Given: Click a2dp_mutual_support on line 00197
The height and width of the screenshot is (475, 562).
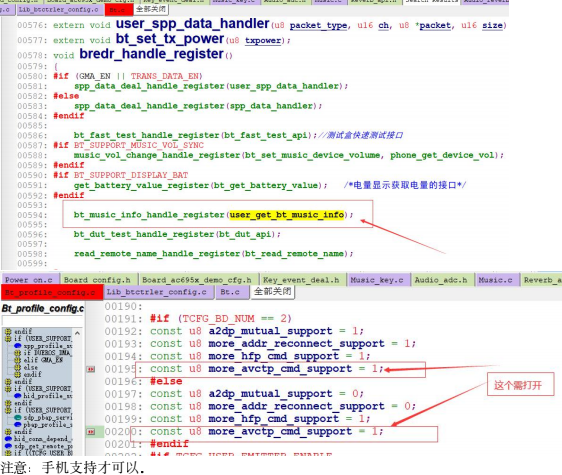Looking at the screenshot, I should coord(271,394).
